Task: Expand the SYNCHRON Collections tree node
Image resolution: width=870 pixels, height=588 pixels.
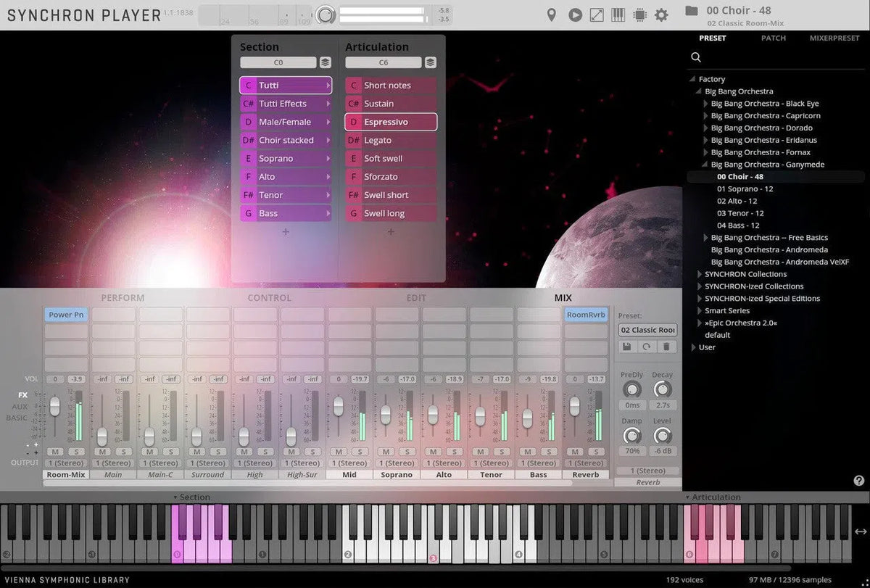Action: coord(700,274)
